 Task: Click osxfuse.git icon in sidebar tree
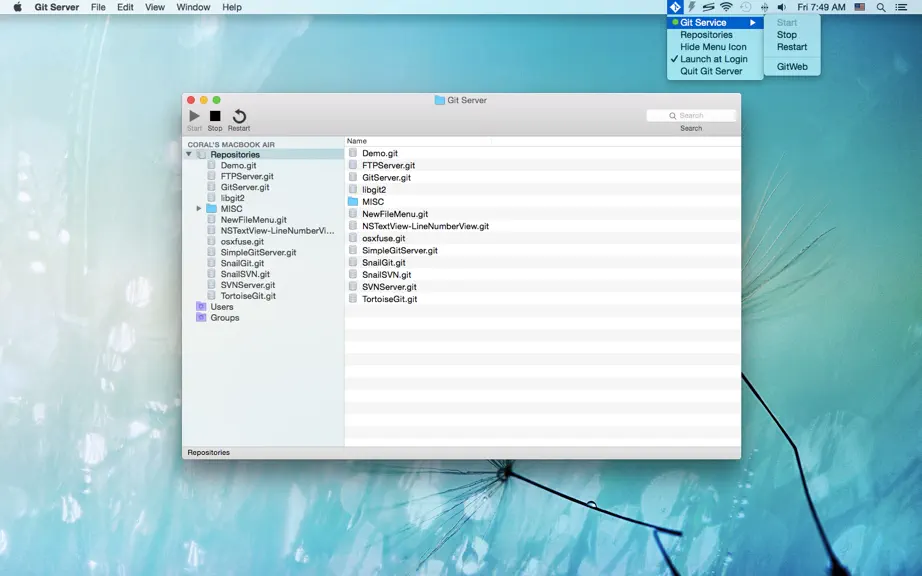click(211, 242)
